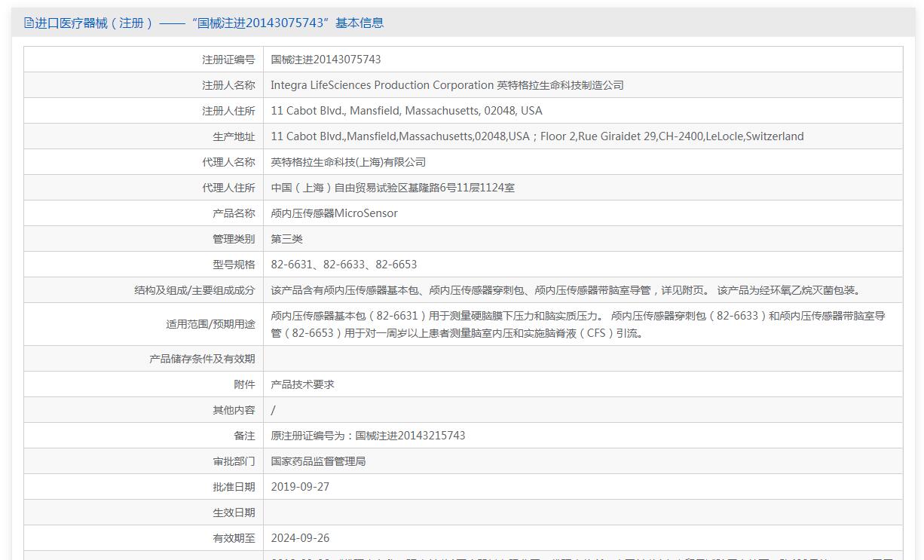The height and width of the screenshot is (560, 924).
Task: Select product name 颅内压传感器MicroSensor
Action: click(x=334, y=213)
